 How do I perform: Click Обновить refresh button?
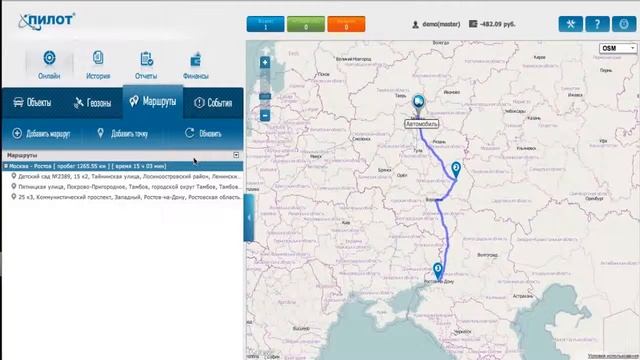(x=203, y=133)
